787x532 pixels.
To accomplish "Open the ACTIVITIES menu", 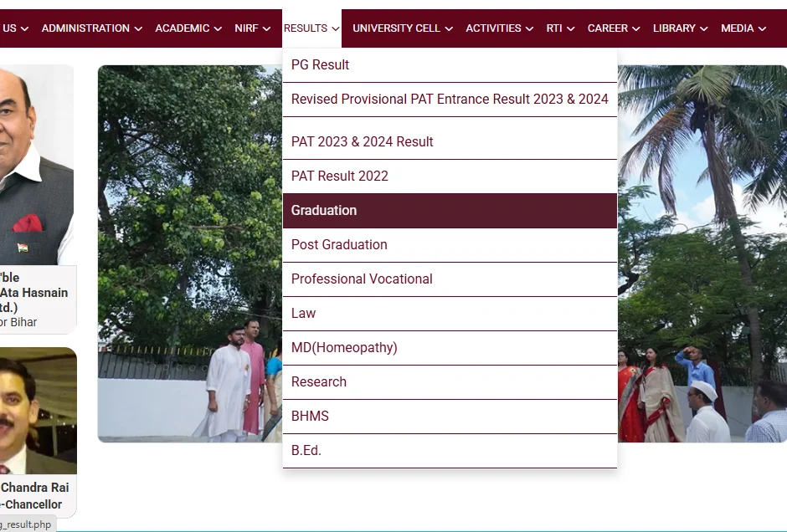I will point(499,28).
